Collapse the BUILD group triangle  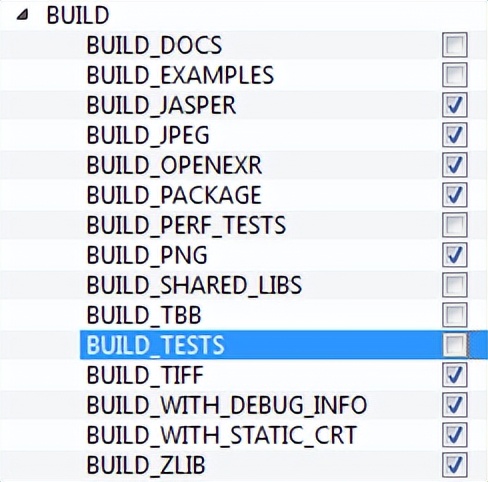[23, 15]
